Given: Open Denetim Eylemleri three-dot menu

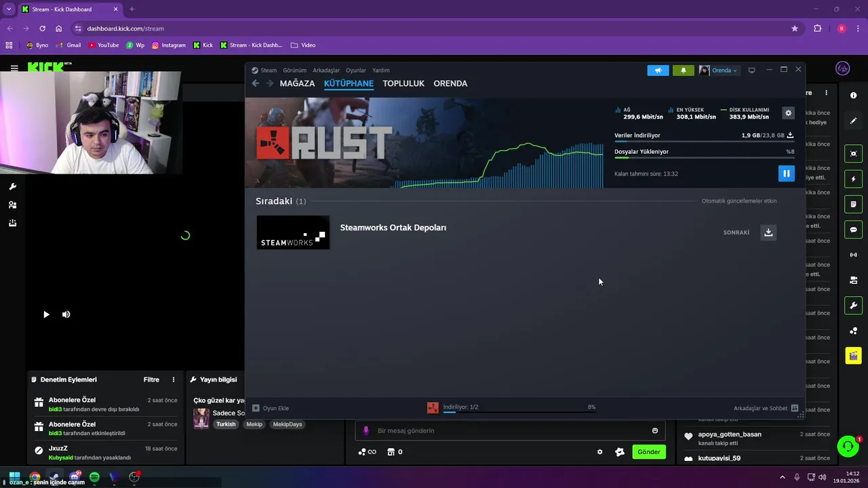Looking at the screenshot, I should pos(174,380).
